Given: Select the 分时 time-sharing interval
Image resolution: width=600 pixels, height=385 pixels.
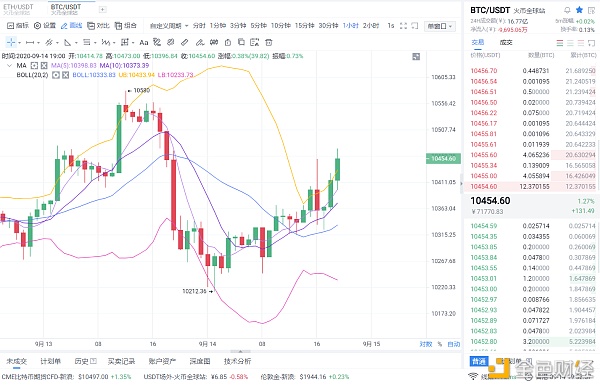Looking at the screenshot, I should (x=199, y=26).
